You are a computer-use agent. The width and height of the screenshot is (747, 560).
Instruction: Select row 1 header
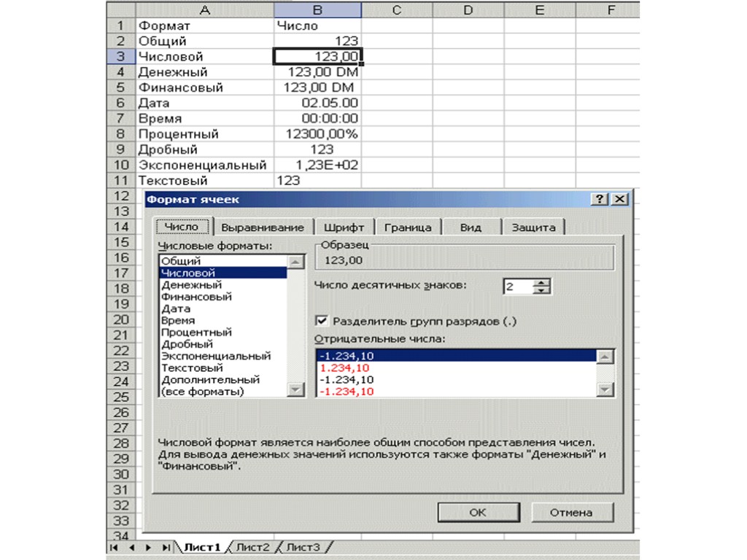(121, 26)
